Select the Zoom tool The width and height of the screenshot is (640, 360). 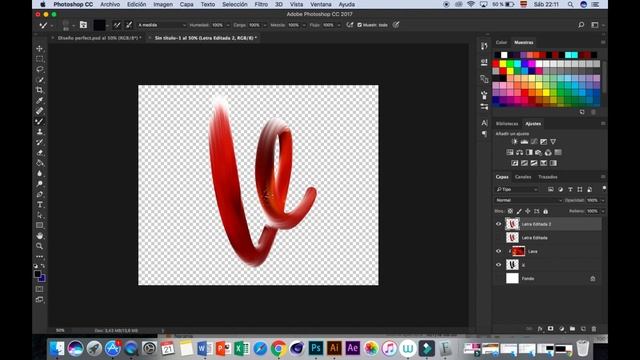click(40, 246)
